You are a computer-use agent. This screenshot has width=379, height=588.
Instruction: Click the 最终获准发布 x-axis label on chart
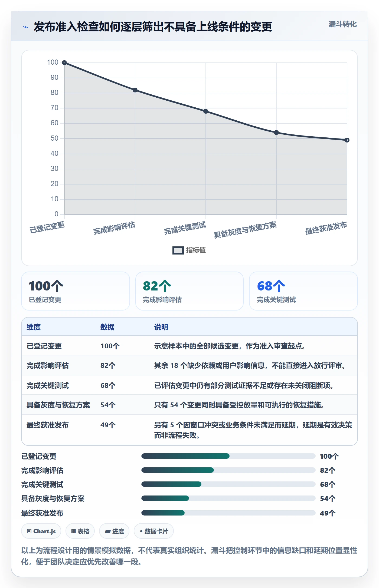[x=326, y=228]
